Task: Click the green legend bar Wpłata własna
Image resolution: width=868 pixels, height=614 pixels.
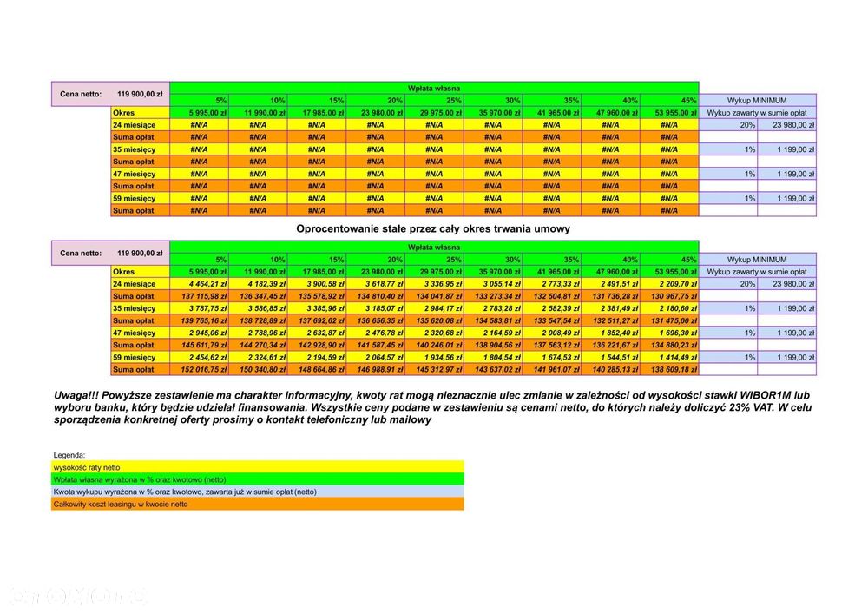Action: coord(258,479)
